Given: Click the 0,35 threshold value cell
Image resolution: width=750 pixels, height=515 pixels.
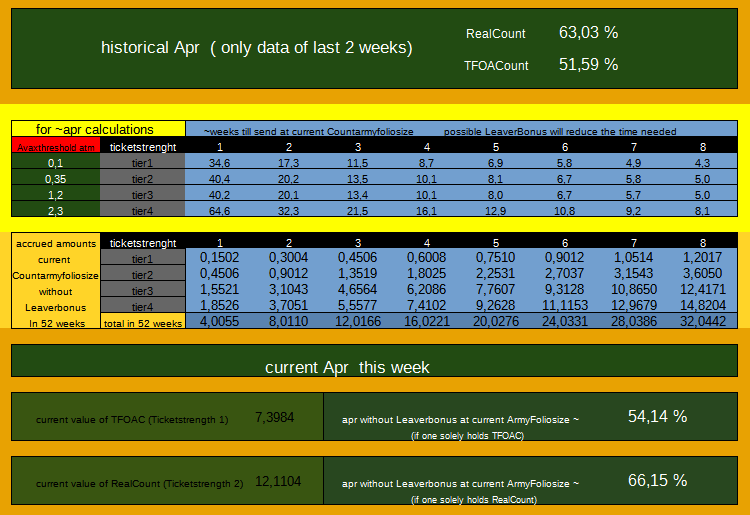Looking at the screenshot, I should click(55, 178).
